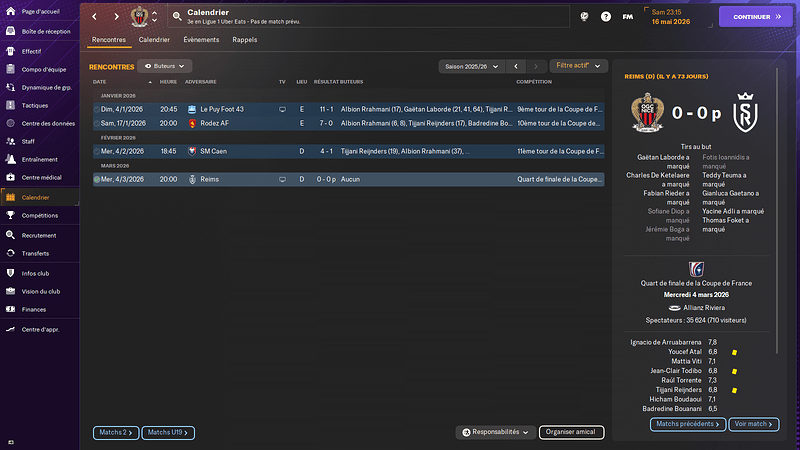The image size is (800, 450).
Task: Toggle checkbox on SM Caen row
Action: (x=96, y=152)
